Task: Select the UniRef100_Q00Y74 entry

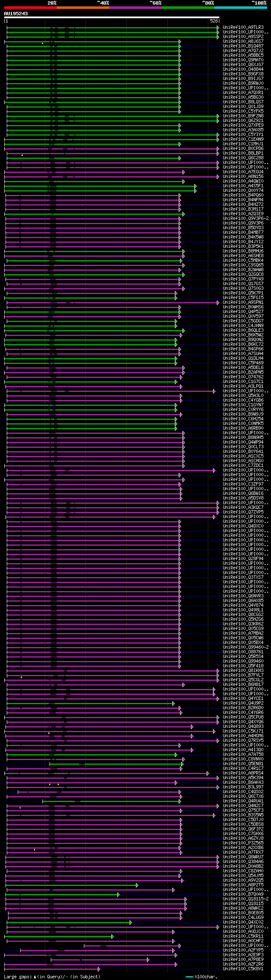Action: pyautogui.click(x=243, y=191)
